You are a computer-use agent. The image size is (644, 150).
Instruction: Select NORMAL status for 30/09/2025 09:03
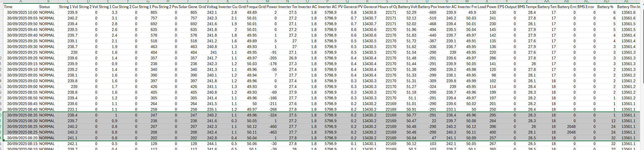[48, 81]
